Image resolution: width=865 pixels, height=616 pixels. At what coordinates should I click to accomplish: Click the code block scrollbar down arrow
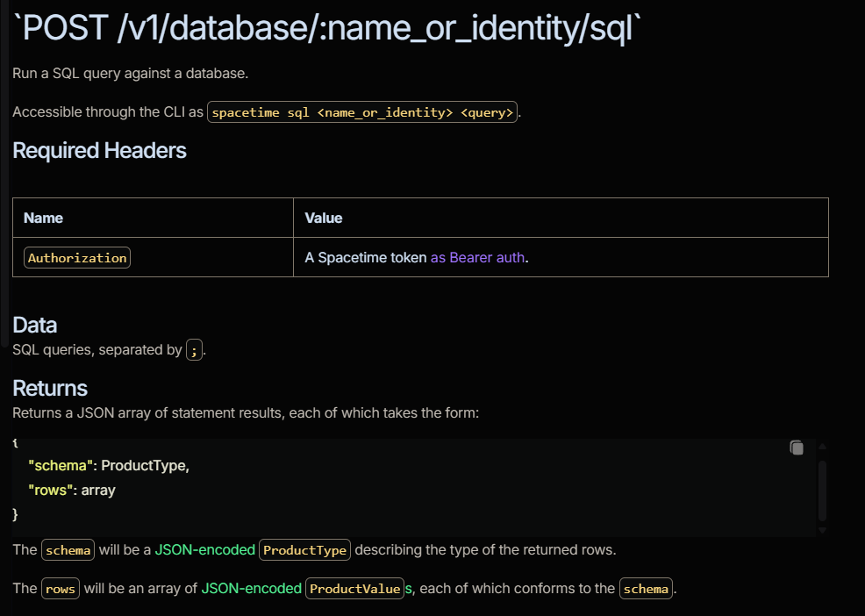pos(822,530)
